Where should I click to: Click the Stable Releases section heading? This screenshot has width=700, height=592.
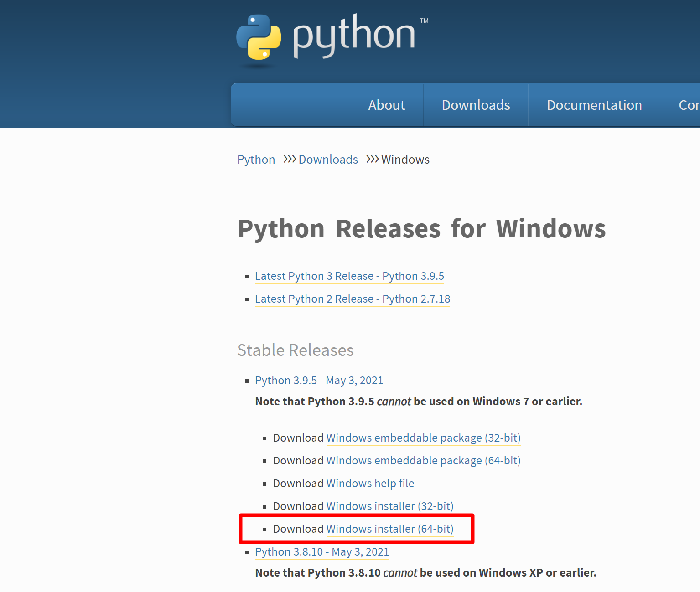point(295,350)
